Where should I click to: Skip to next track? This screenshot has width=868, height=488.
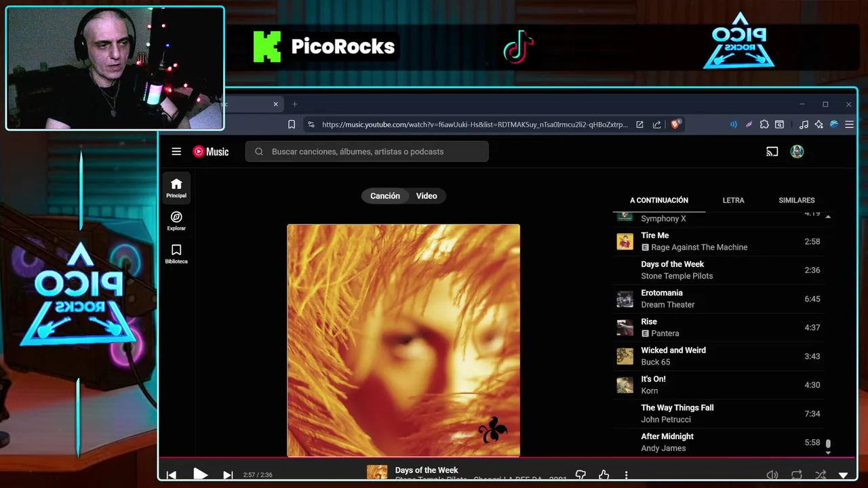(228, 475)
